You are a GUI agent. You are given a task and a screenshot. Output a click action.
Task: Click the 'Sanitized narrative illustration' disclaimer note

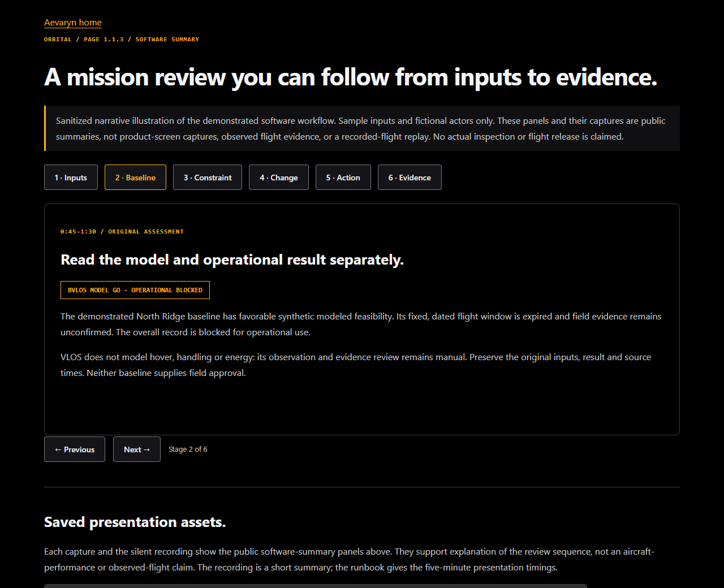(362, 128)
